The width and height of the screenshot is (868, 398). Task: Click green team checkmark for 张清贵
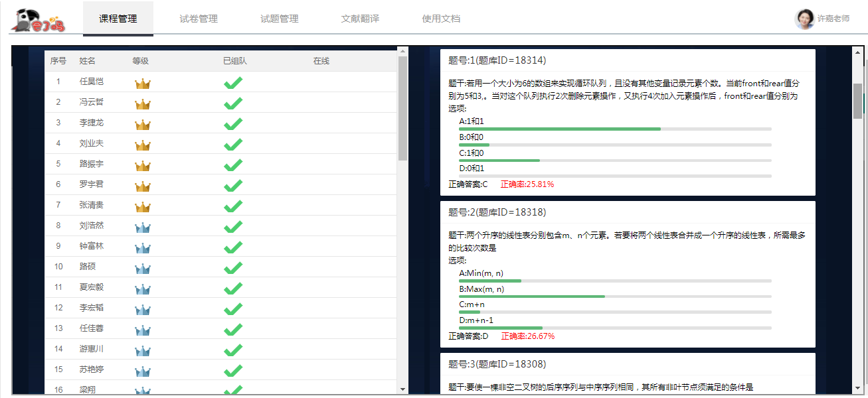tap(232, 206)
